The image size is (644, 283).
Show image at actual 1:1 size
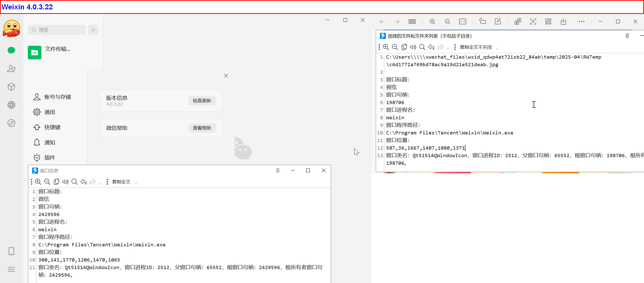463,22
